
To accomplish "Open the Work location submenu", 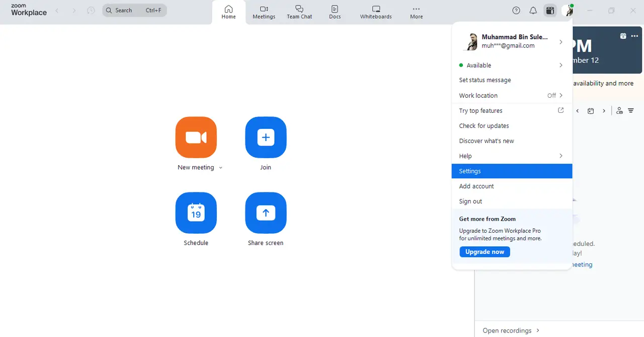I will point(512,95).
